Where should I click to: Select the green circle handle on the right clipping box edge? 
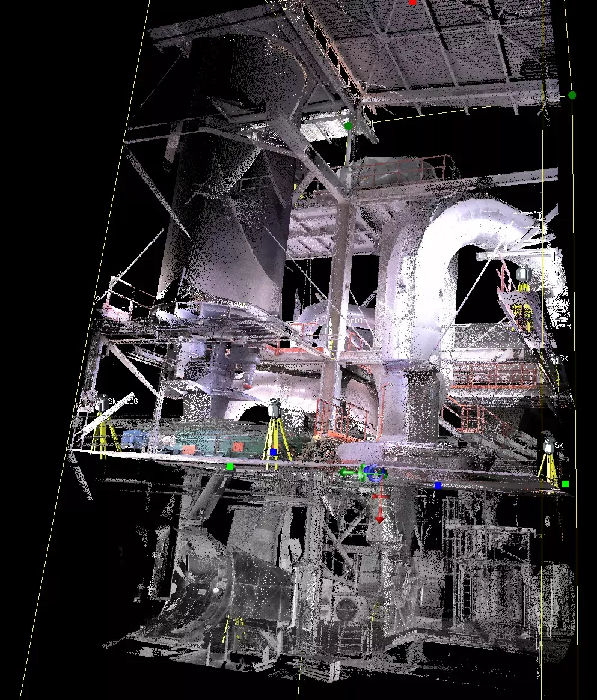pyautogui.click(x=572, y=95)
